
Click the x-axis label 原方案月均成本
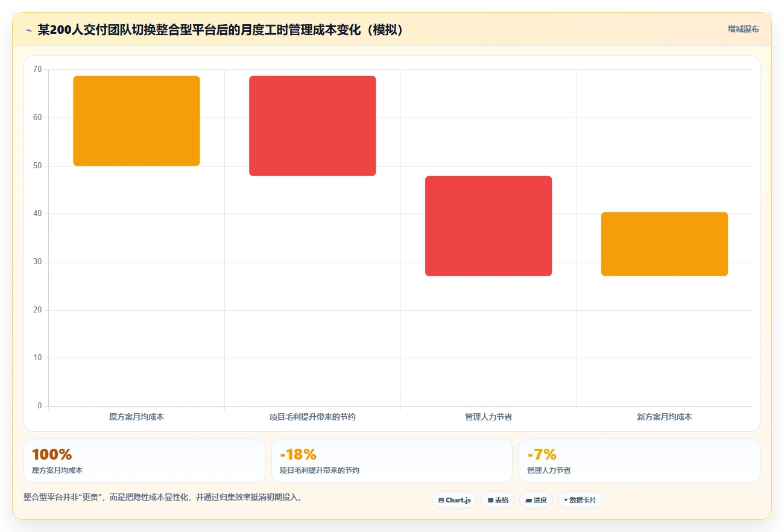tap(136, 417)
